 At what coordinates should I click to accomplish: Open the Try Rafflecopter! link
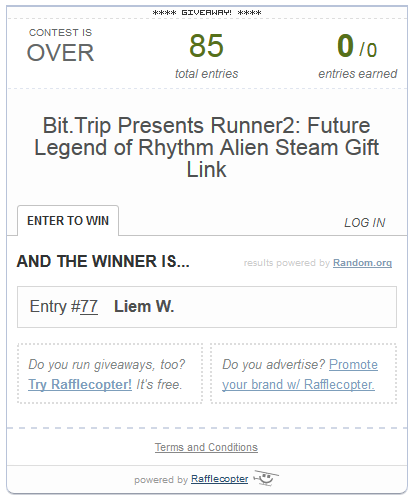[x=80, y=384]
